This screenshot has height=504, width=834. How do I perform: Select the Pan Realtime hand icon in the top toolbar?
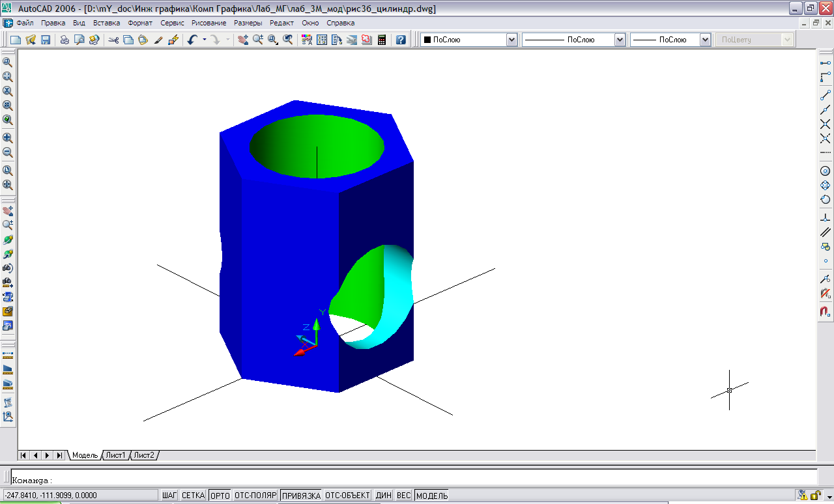pyautogui.click(x=243, y=40)
